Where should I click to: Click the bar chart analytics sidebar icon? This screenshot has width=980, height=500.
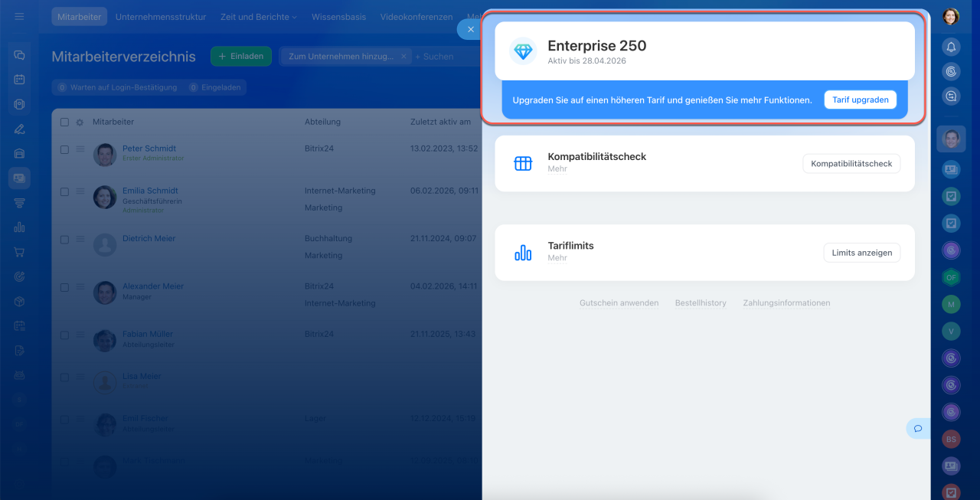[19, 227]
